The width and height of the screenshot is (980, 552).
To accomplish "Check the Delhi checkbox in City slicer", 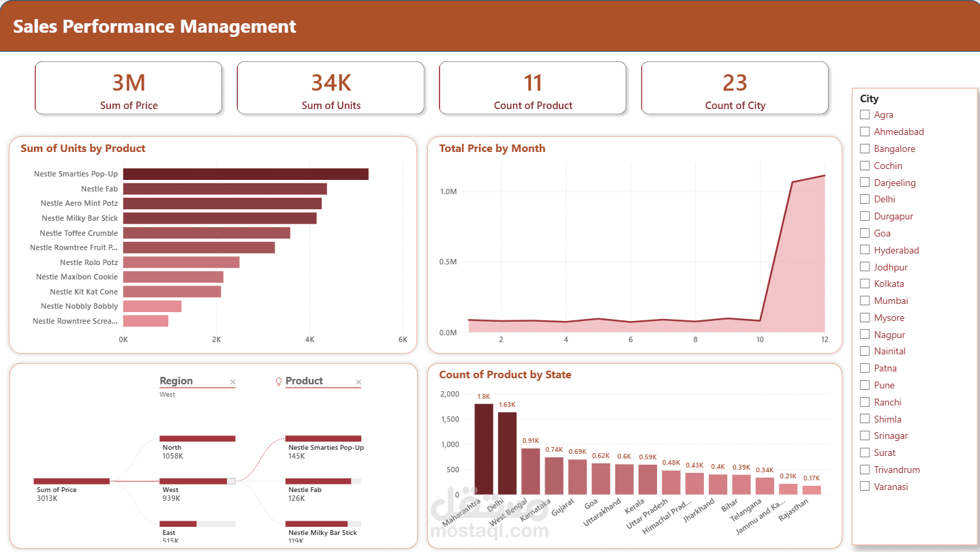I will click(x=865, y=199).
